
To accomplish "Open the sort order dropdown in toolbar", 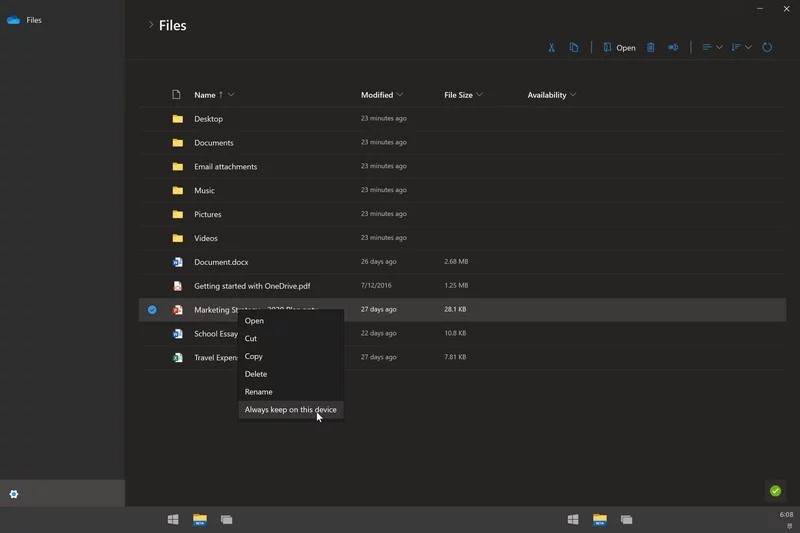I will pyautogui.click(x=741, y=47).
